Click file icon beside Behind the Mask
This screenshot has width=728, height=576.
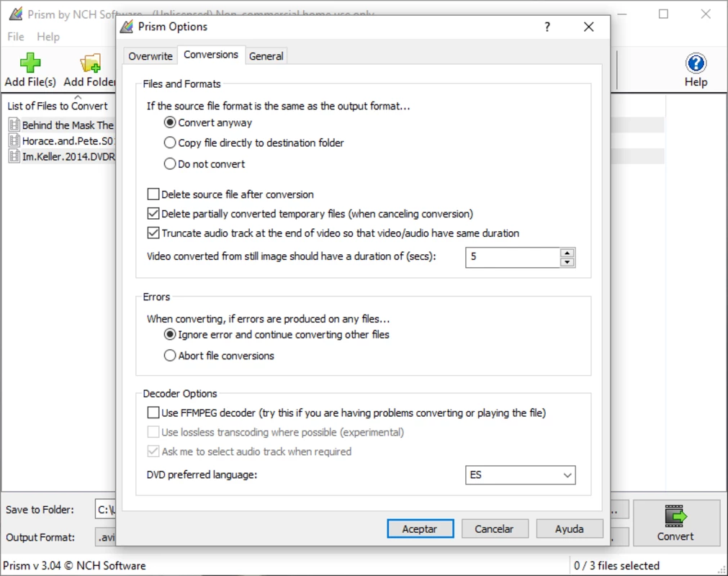coord(14,125)
